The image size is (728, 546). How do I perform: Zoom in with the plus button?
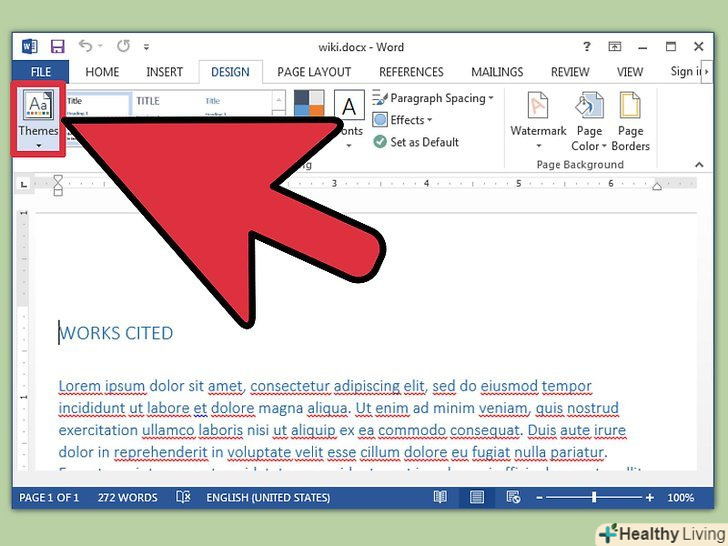pos(650,498)
